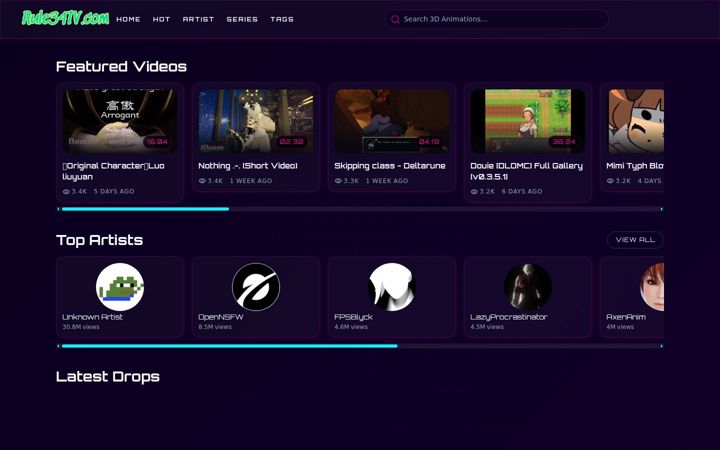Open the Original Character Luo liuyuan title

click(x=113, y=171)
